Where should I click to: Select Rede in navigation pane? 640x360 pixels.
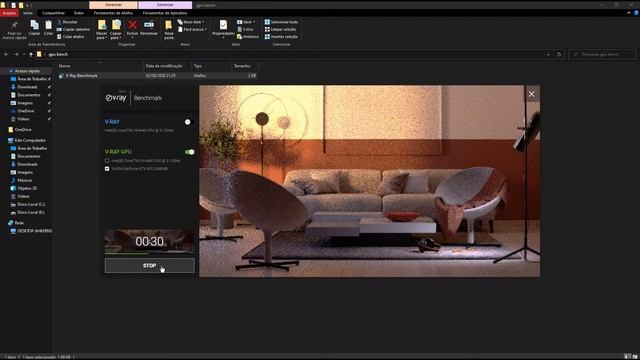(16, 223)
